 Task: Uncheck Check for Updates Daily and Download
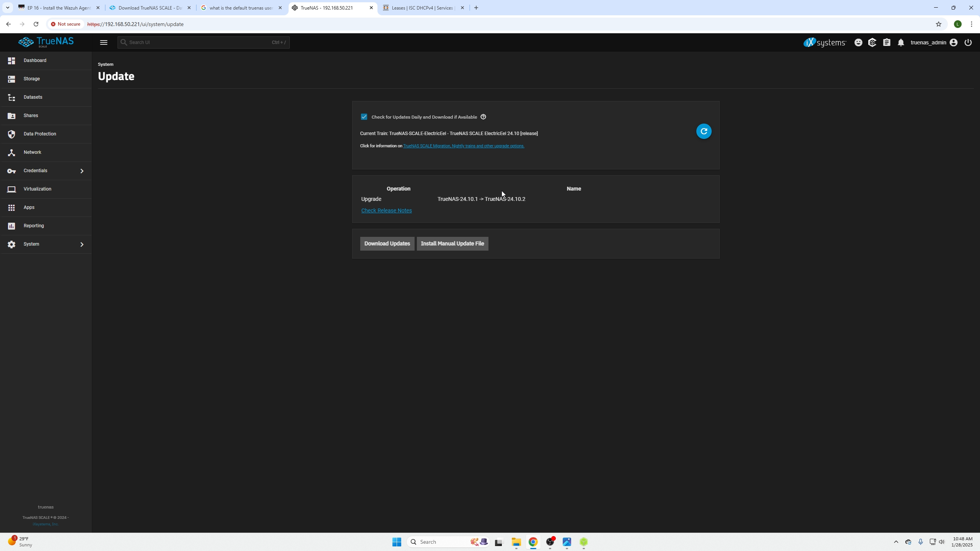coord(363,117)
